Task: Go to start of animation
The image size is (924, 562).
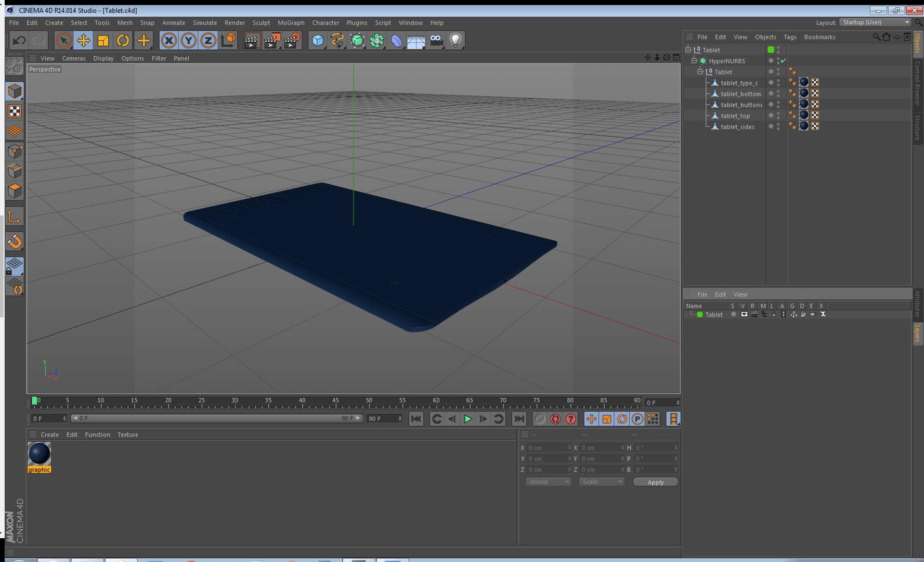Action: coord(416,419)
